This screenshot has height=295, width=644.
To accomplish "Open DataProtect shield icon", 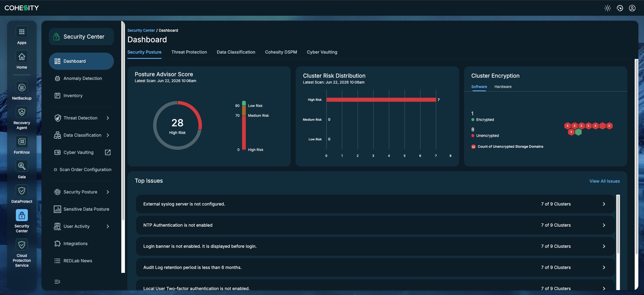I will click(x=22, y=191).
